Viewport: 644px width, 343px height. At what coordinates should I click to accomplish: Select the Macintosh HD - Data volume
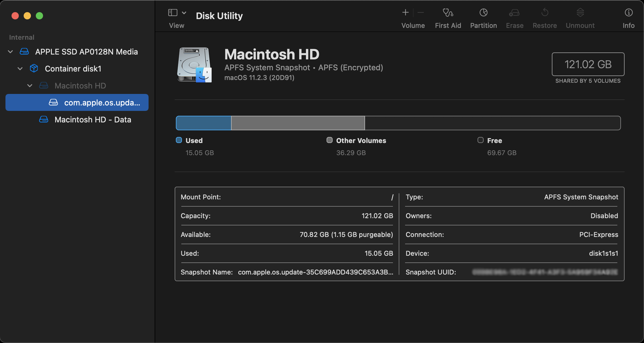coord(93,119)
